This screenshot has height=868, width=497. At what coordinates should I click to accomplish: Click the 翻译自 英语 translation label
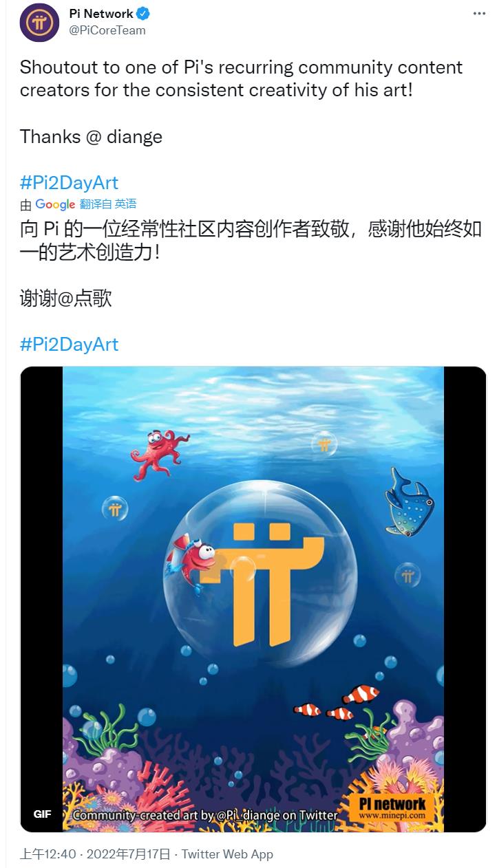click(x=108, y=204)
